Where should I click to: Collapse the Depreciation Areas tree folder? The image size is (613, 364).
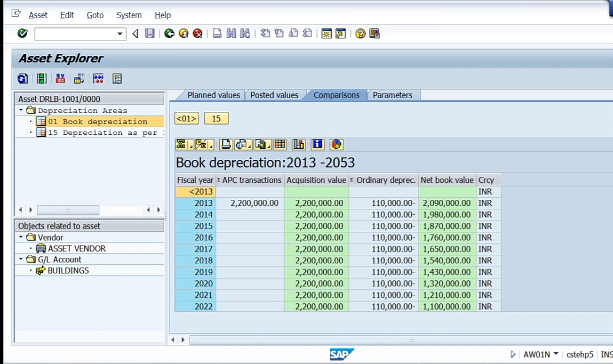pos(21,110)
